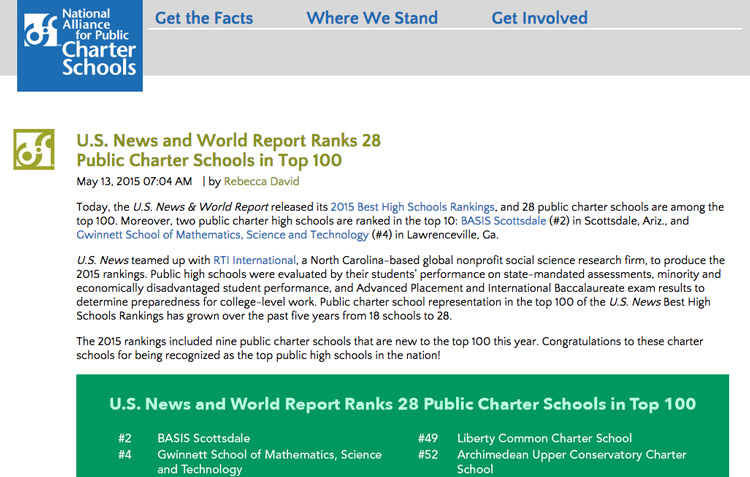This screenshot has width=750, height=477.
Task: Visit Gwinnett School of Mathematics, Science and Technology link
Action: pos(222,234)
